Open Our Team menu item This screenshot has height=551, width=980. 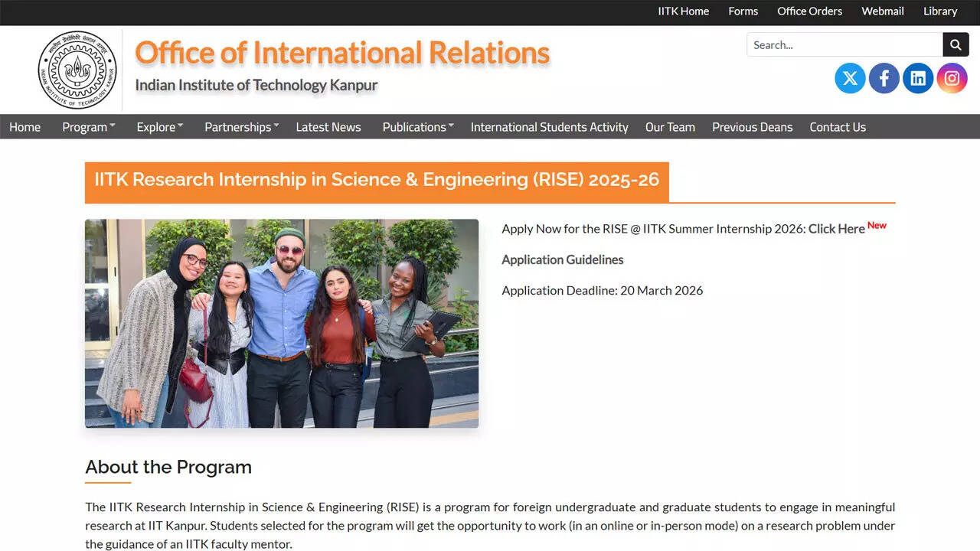670,127
